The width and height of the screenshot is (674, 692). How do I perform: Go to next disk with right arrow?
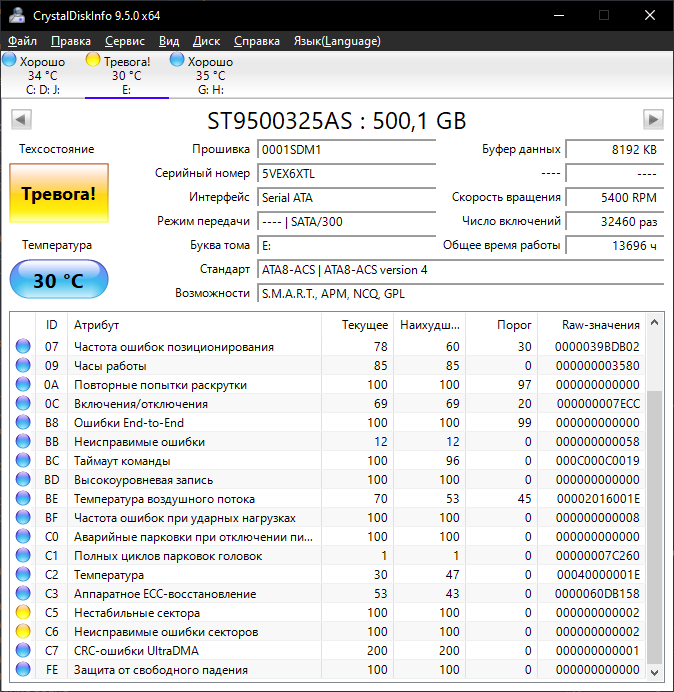click(x=653, y=119)
